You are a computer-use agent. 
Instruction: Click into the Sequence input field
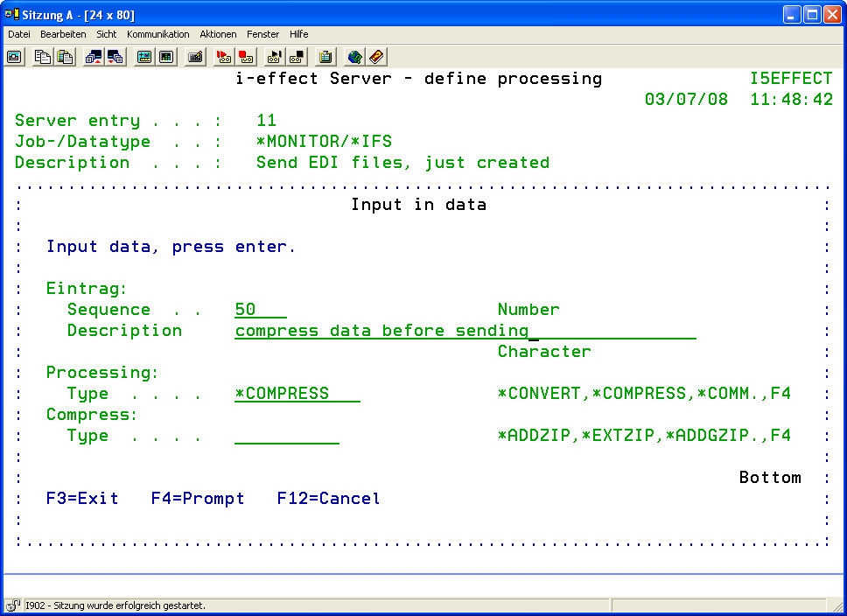click(260, 310)
